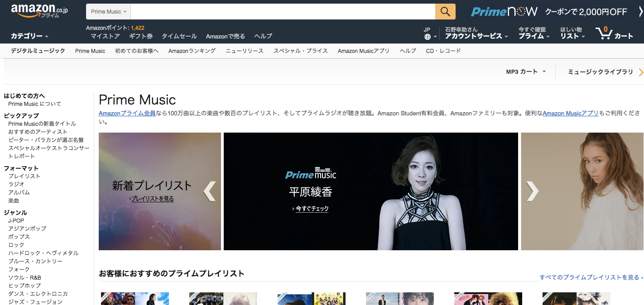Click Amazonポイント 1,422 balance
The image size is (644, 305).
coord(115,28)
